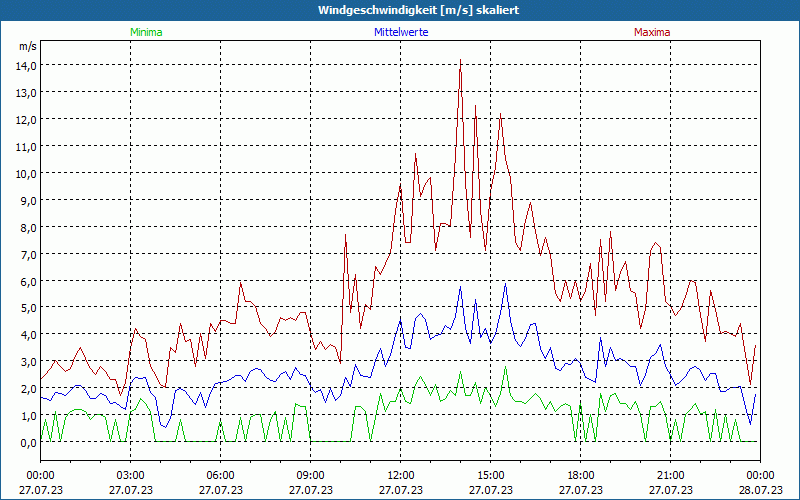This screenshot has height=500, width=800.
Task: Select the 18:00 time axis label
Action: coord(580,475)
